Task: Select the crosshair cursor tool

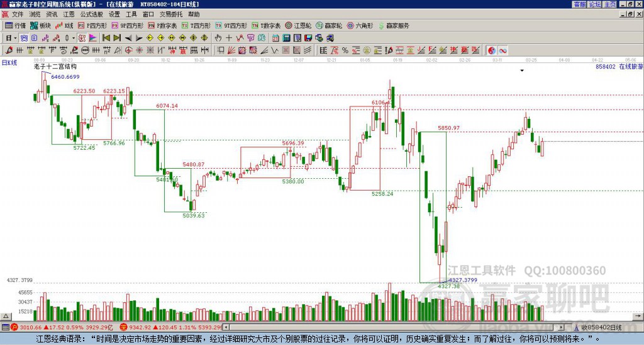Action: click(229, 38)
